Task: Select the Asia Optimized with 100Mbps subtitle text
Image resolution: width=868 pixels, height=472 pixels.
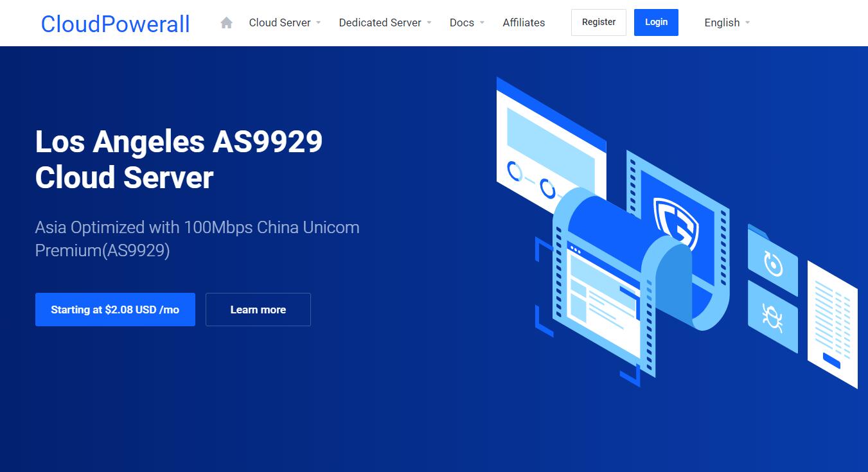Action: coord(197,239)
